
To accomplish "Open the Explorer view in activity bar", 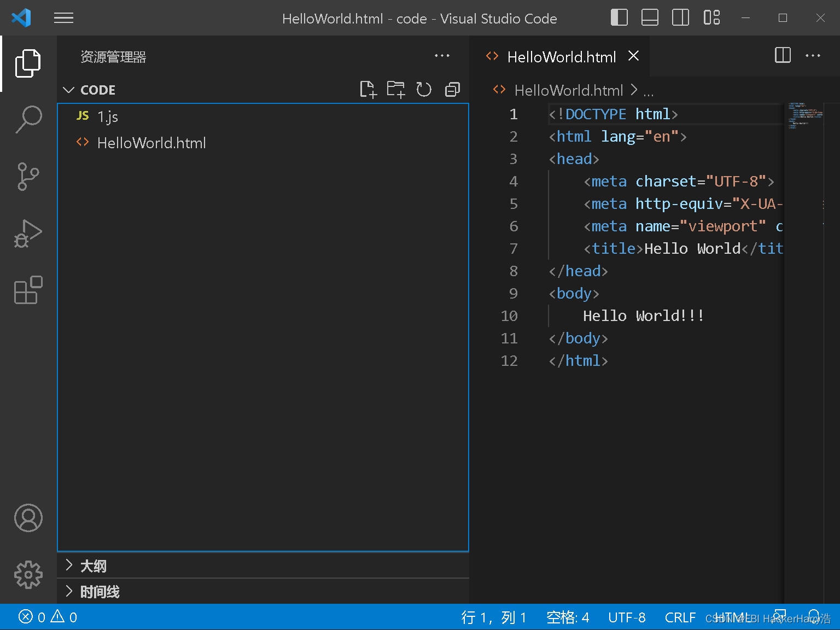I will [x=28, y=63].
